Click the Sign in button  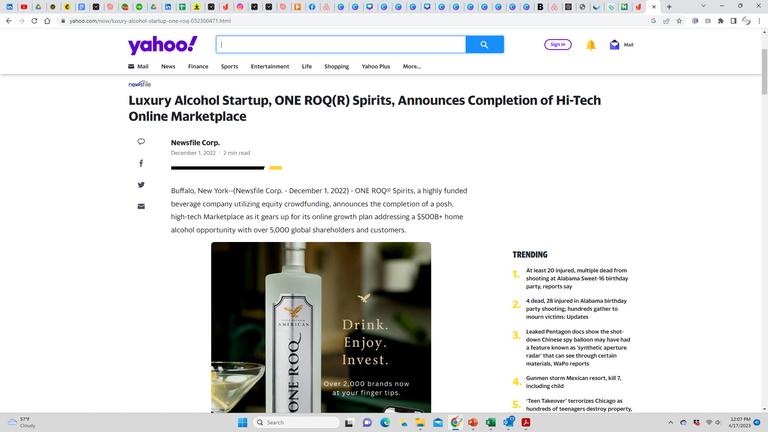(558, 45)
